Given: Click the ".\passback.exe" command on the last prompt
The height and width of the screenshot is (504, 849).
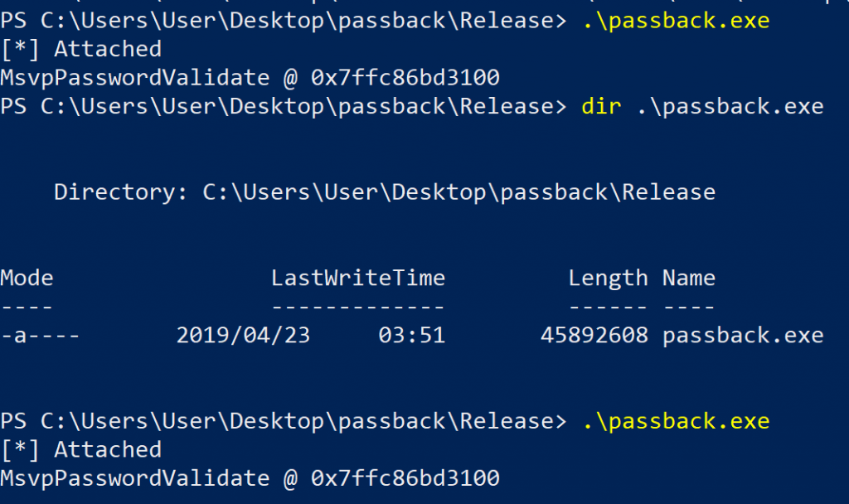Looking at the screenshot, I should coord(676,421).
